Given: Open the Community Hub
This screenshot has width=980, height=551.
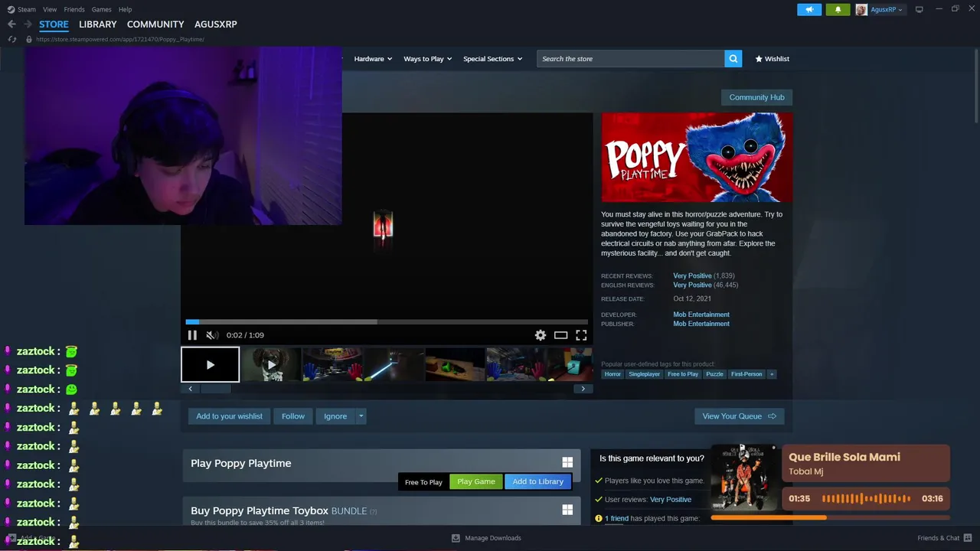Looking at the screenshot, I should [x=756, y=97].
